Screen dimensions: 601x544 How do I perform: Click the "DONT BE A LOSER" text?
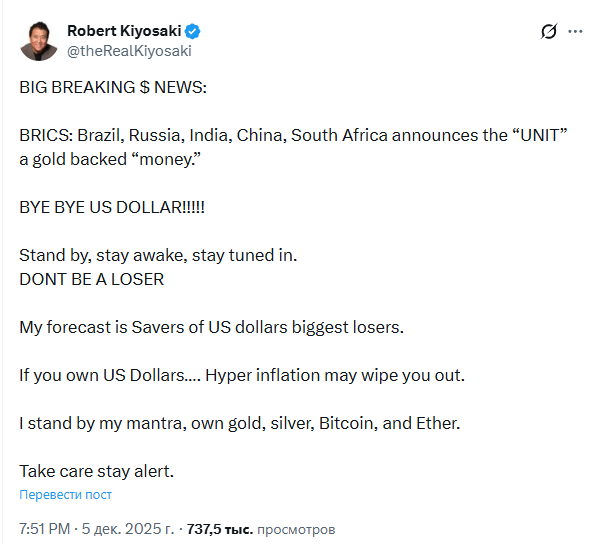pos(91,279)
